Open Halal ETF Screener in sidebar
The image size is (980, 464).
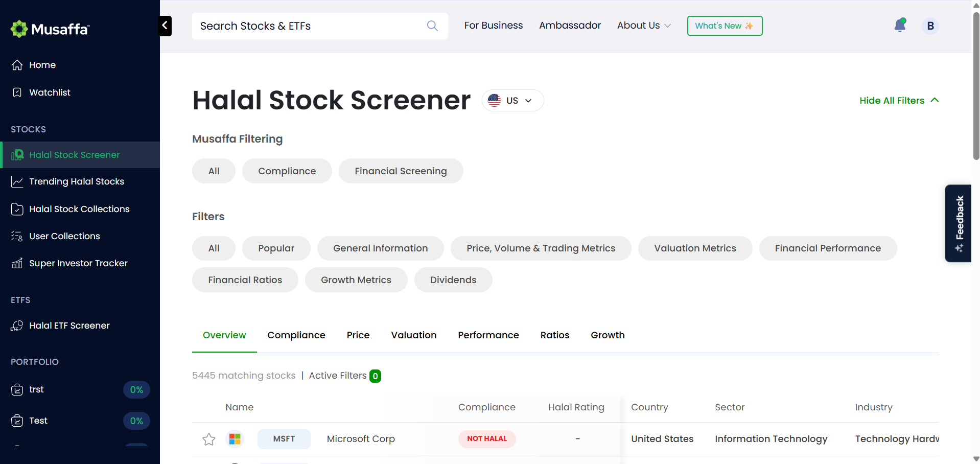[x=69, y=326]
